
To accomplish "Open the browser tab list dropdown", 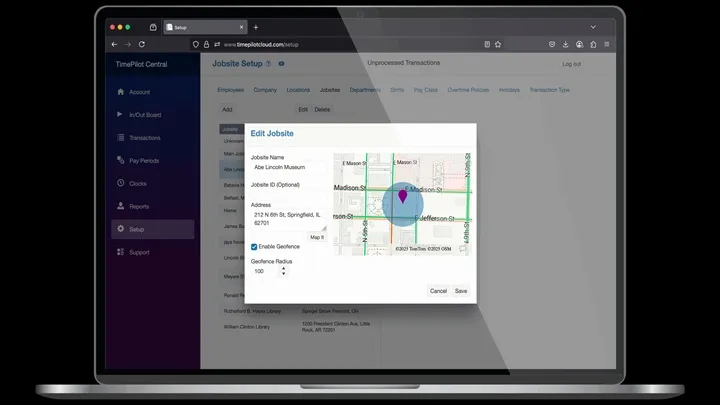I will coord(594,27).
